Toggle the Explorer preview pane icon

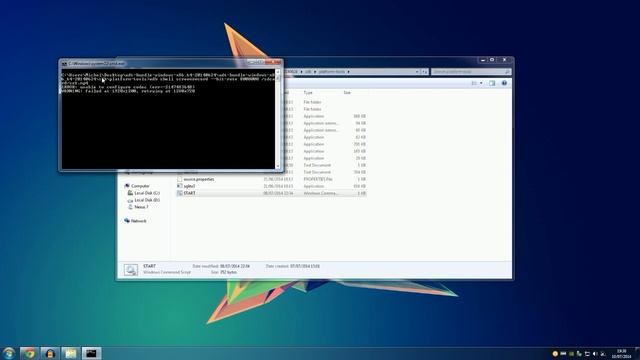(x=492, y=83)
